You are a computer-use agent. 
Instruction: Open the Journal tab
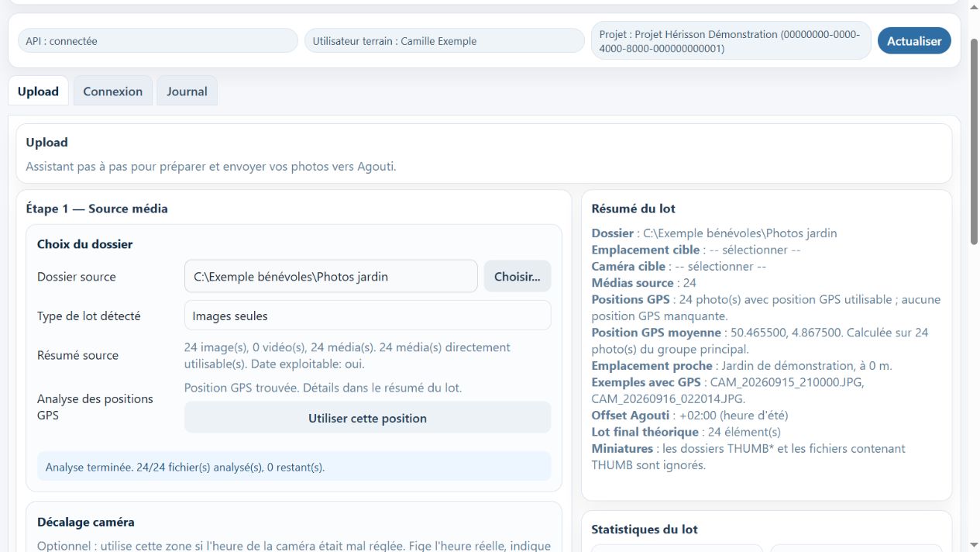click(187, 91)
